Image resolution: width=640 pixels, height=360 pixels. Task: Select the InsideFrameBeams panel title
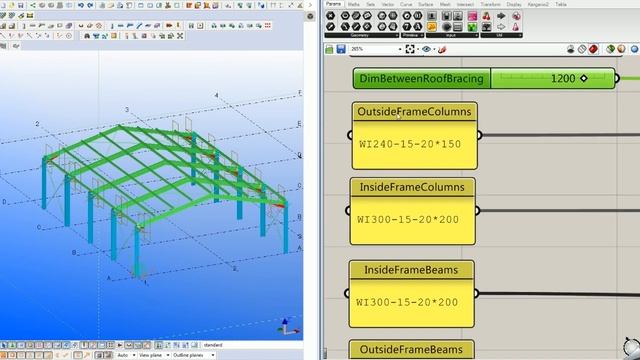coord(411,270)
